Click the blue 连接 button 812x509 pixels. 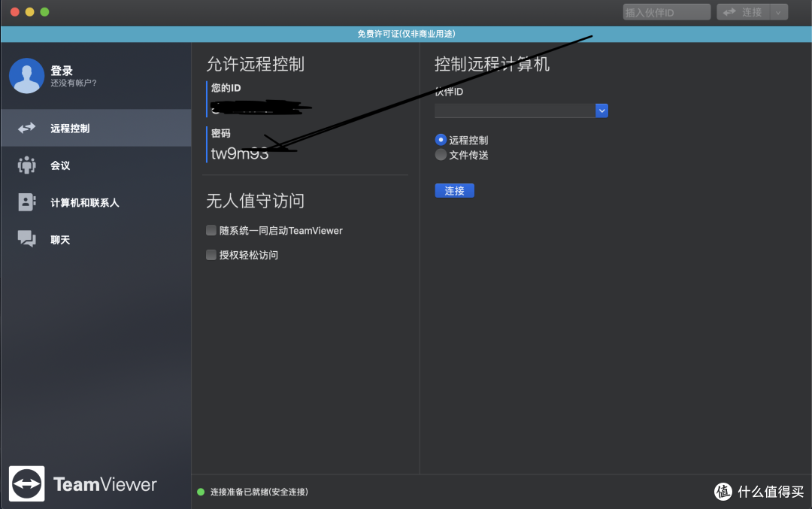click(x=454, y=190)
